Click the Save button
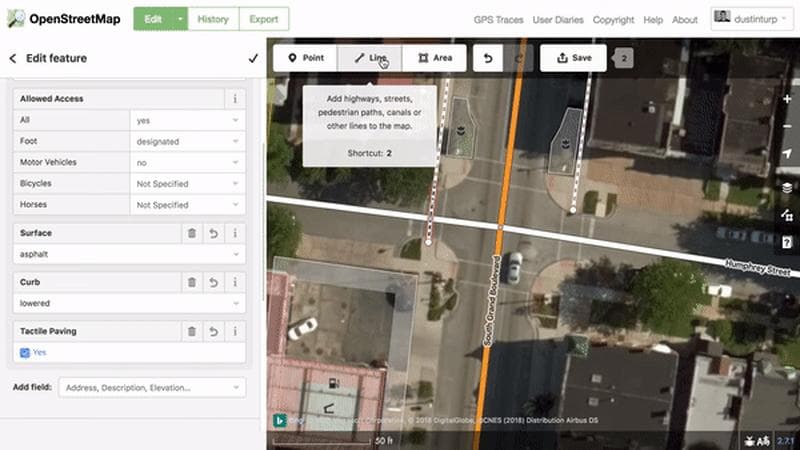The image size is (800, 450). point(573,58)
